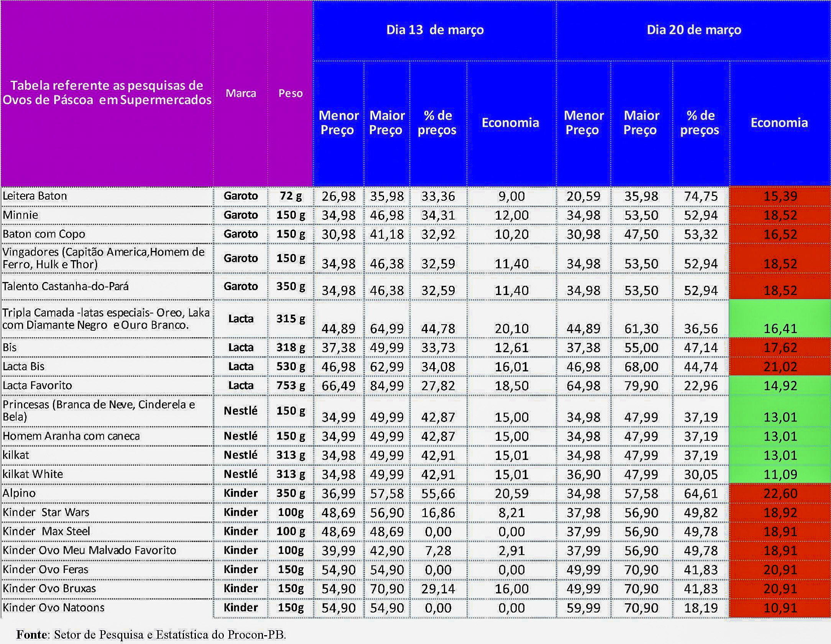Click the green 14,92 economia cell
The image size is (831, 644).
[780, 385]
